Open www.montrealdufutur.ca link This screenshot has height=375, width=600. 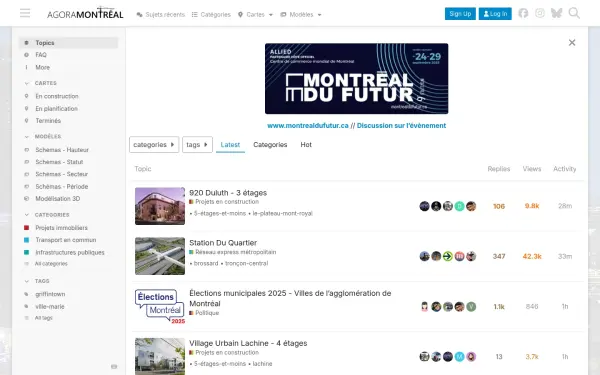tap(308, 126)
